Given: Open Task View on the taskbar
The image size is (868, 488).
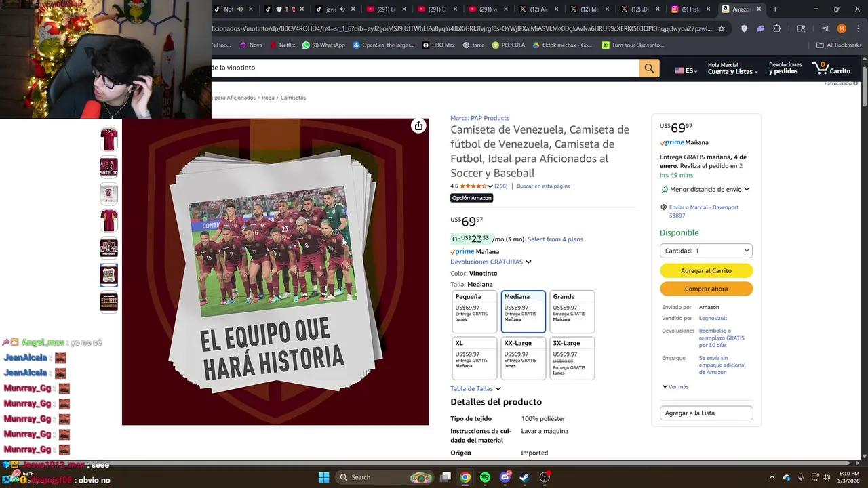Looking at the screenshot, I should tap(446, 477).
